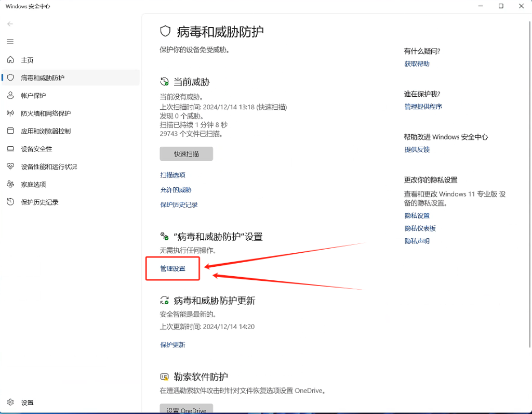Open the hamburger navigation menu
The height and width of the screenshot is (414, 532).
10,42
